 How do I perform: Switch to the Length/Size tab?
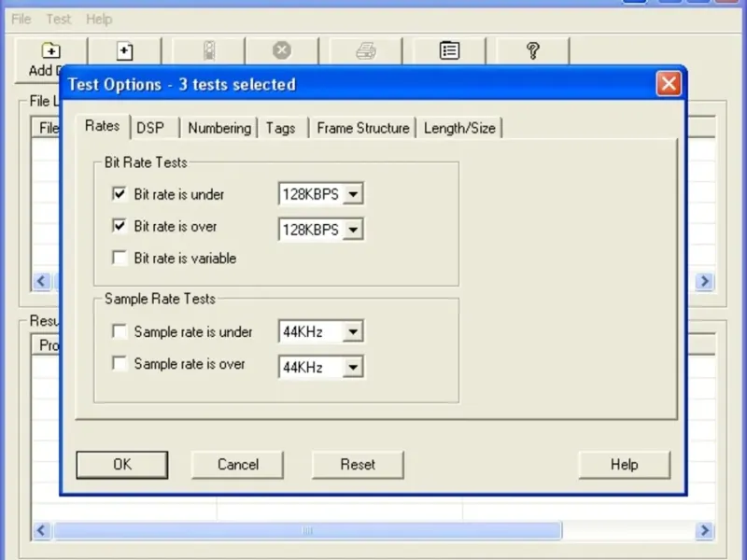coord(459,128)
